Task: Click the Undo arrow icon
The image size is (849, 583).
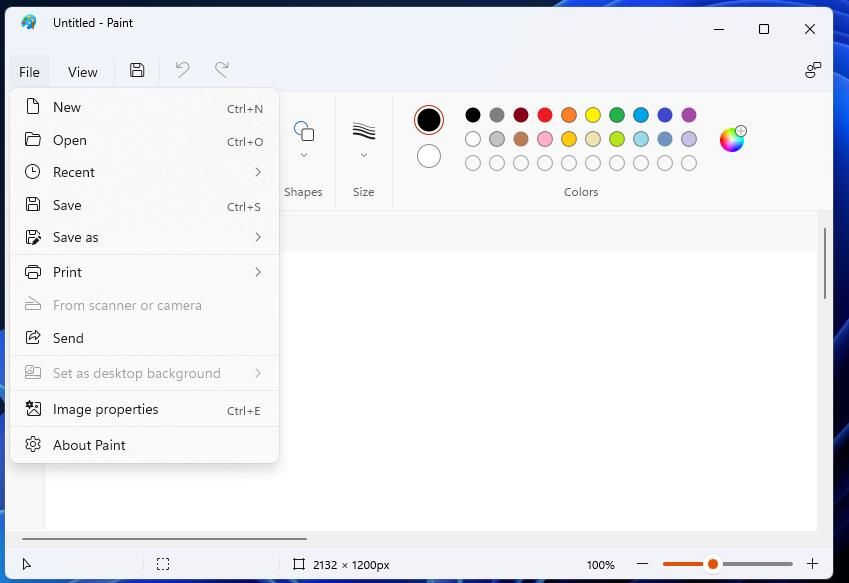Action: coord(182,70)
